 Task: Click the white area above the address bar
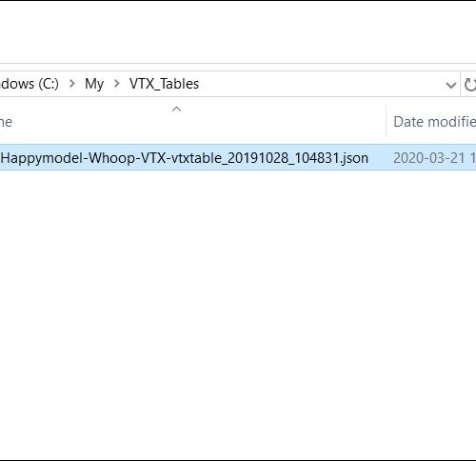tap(238, 31)
